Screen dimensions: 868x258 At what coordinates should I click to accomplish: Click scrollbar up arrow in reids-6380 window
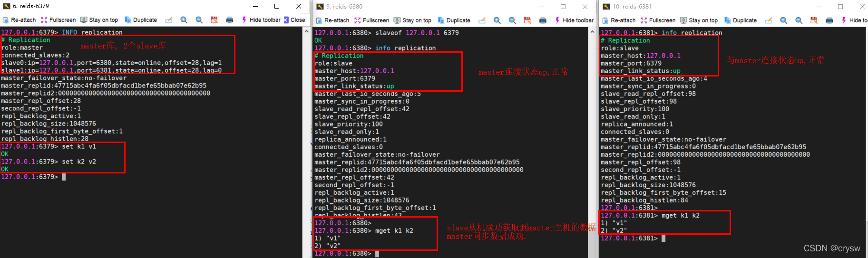(x=592, y=32)
